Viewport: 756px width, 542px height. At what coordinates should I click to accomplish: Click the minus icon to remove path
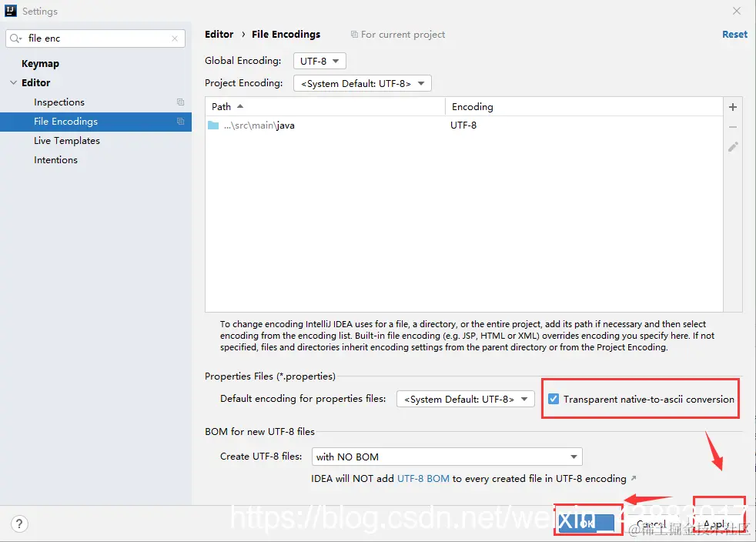click(x=732, y=127)
